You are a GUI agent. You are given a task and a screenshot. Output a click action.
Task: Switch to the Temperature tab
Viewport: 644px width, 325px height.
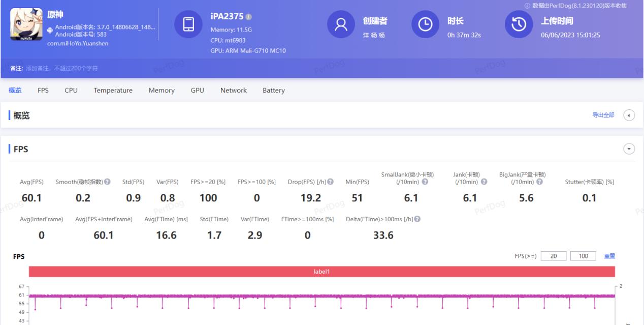113,91
